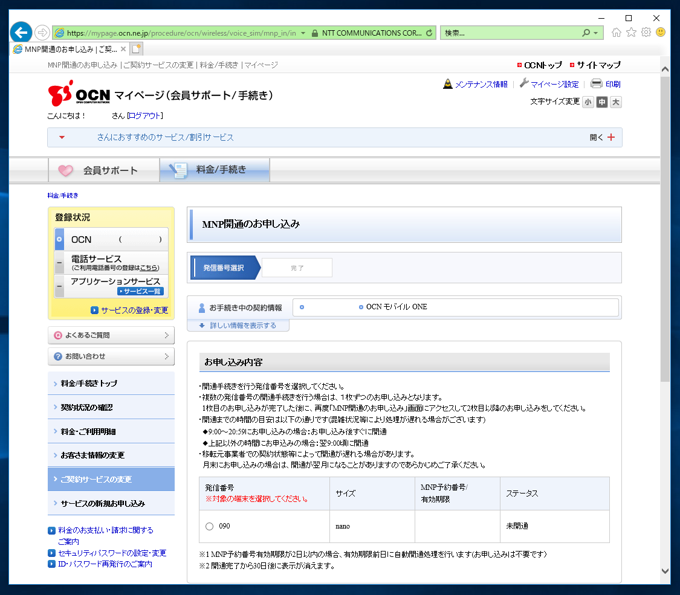Open favorites star icon
The width and height of the screenshot is (680, 595).
coord(631,33)
